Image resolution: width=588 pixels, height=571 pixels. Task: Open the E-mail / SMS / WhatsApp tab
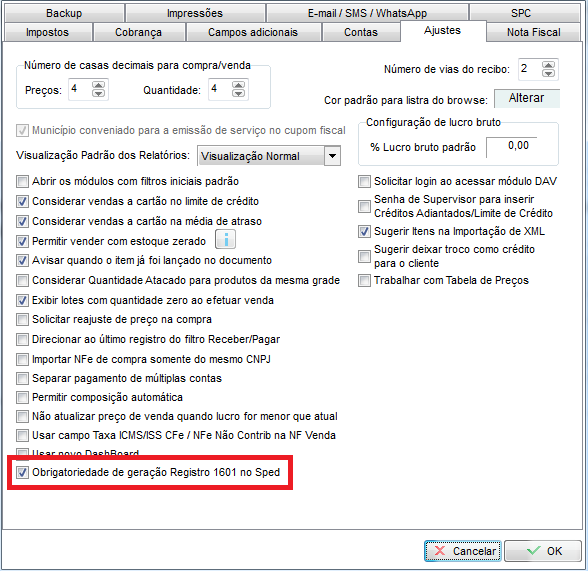coord(367,13)
